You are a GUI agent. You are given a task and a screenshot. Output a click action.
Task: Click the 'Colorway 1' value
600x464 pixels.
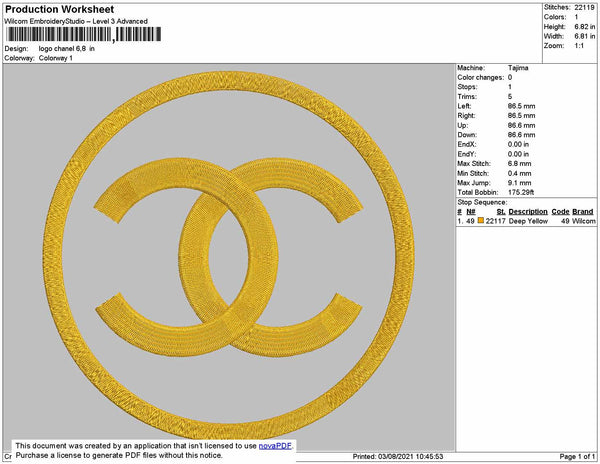[x=55, y=58]
